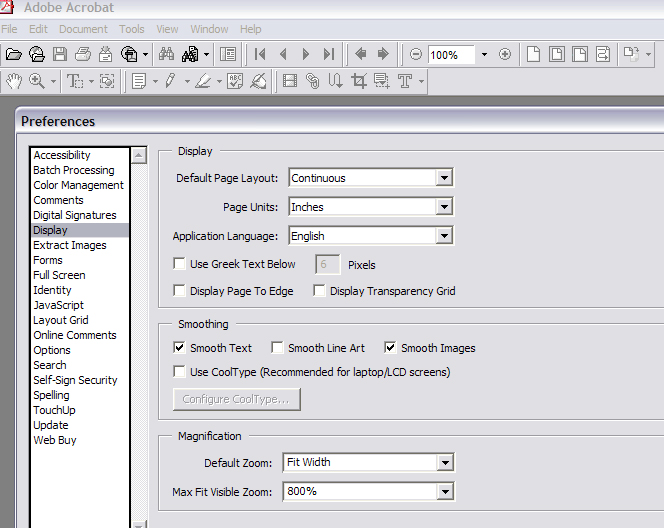The width and height of the screenshot is (664, 528).
Task: Select the Text Select tool
Action: 75,80
